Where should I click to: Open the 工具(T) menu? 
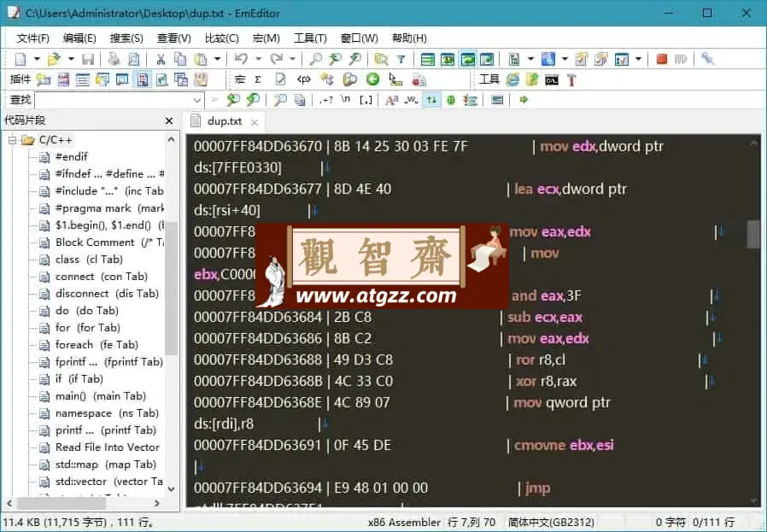tap(310, 38)
